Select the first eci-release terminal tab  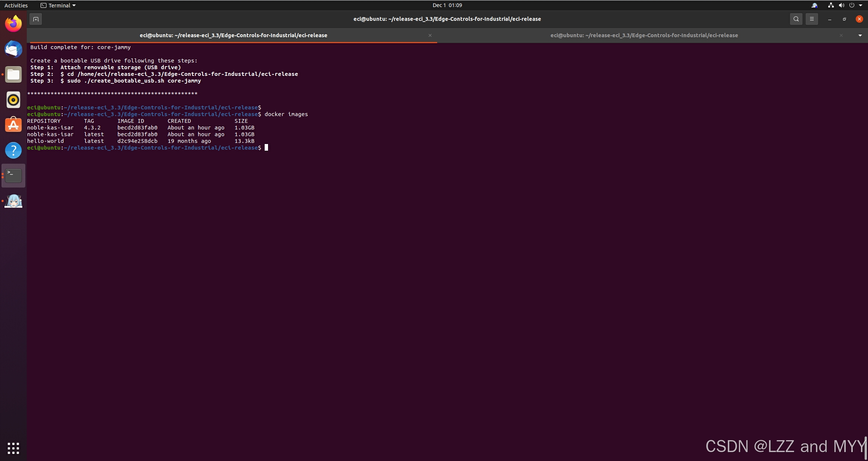click(x=233, y=35)
